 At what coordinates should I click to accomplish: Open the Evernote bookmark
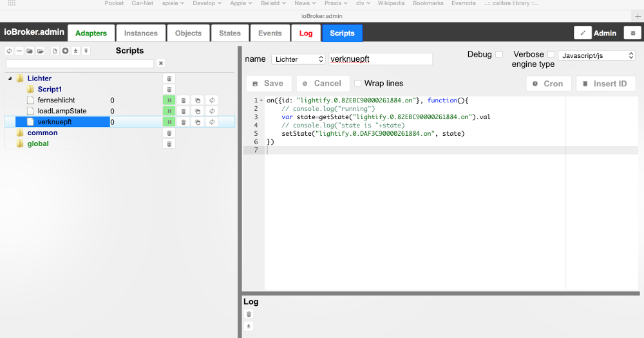(x=463, y=3)
